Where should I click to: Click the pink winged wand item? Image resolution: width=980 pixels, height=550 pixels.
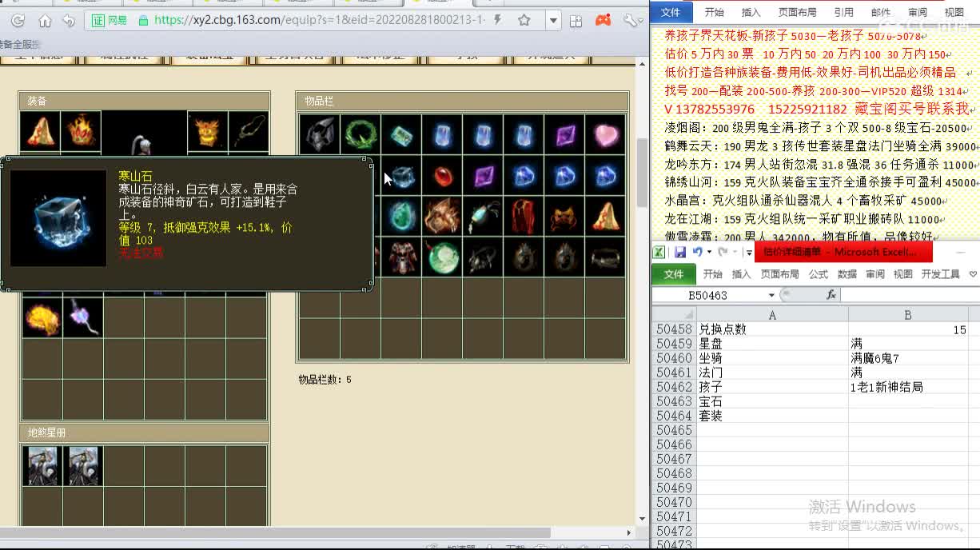(x=82, y=317)
